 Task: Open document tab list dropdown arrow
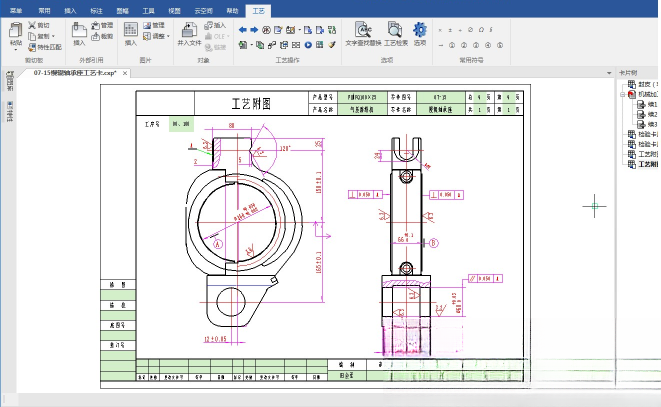point(609,73)
